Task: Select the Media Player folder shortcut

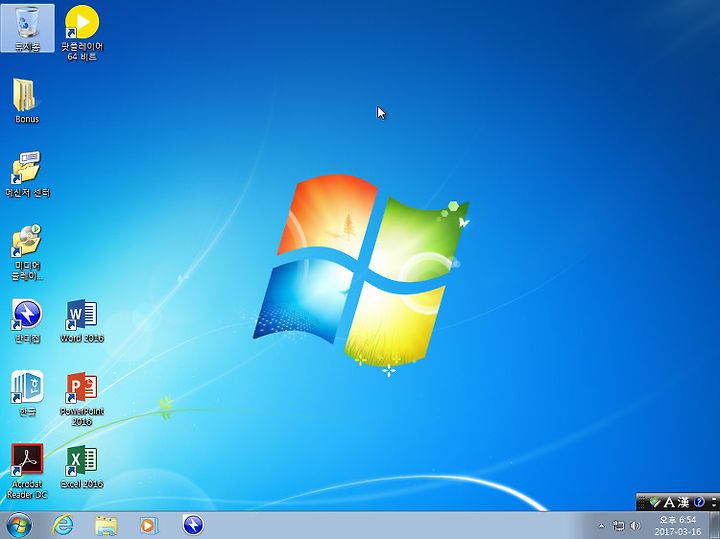Action: pyautogui.click(x=27, y=252)
